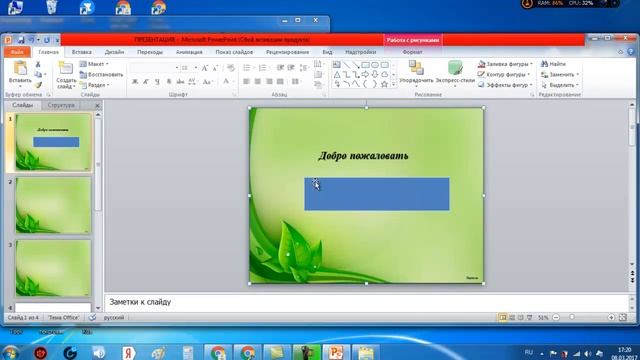Select the rectangle shape in shapes gallery
This screenshot has width=640, height=360.
(365, 65)
